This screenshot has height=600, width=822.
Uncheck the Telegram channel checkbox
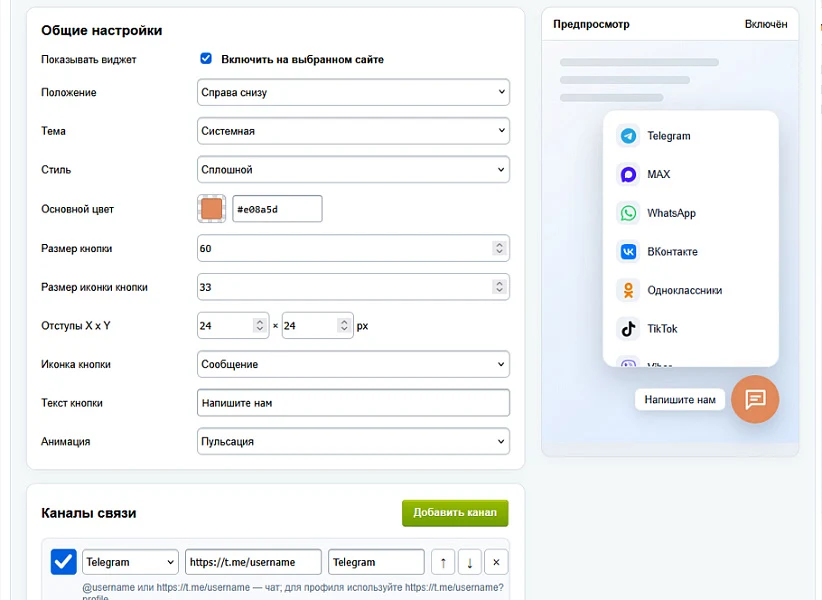(63, 562)
